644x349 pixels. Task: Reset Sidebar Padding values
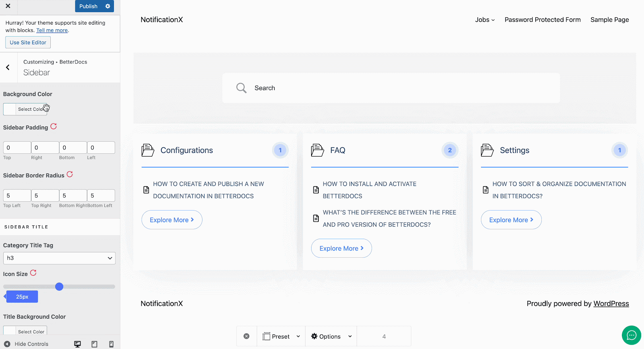pos(54,126)
